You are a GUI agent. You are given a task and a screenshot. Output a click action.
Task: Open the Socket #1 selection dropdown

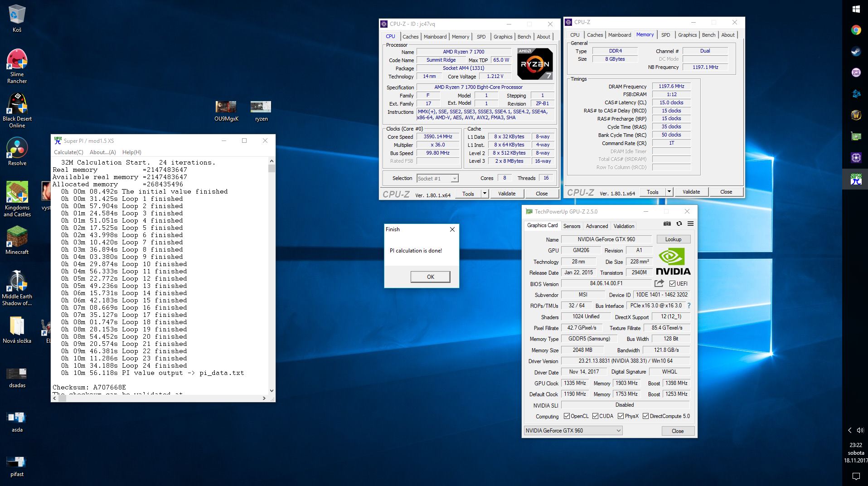pyautogui.click(x=437, y=179)
